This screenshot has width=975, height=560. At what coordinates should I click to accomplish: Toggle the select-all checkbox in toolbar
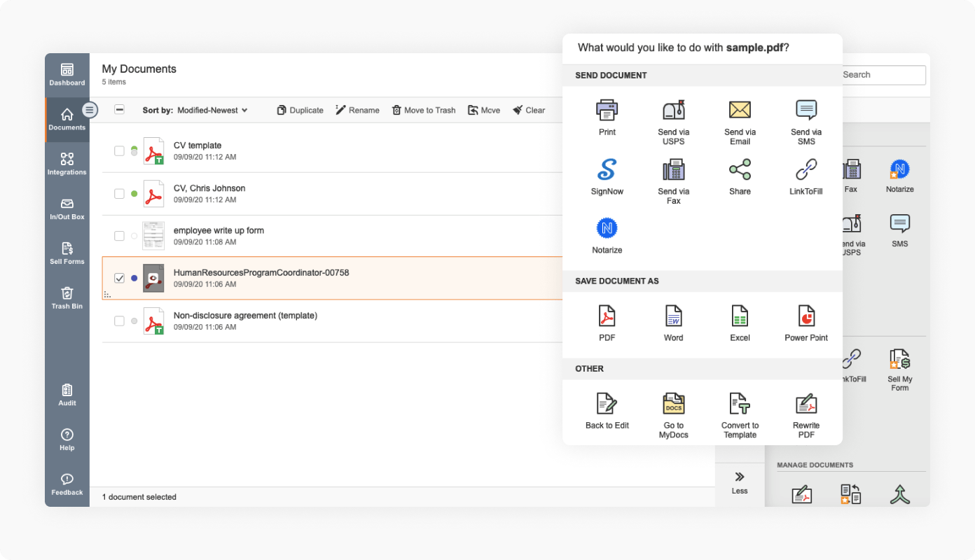(119, 110)
